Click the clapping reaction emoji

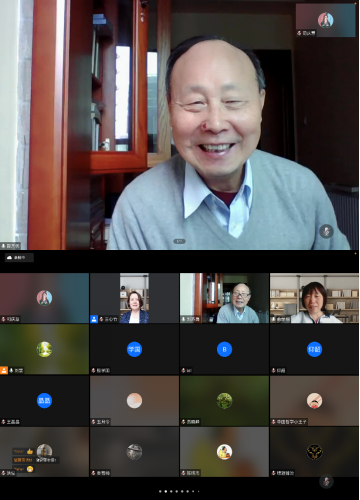coord(30,469)
